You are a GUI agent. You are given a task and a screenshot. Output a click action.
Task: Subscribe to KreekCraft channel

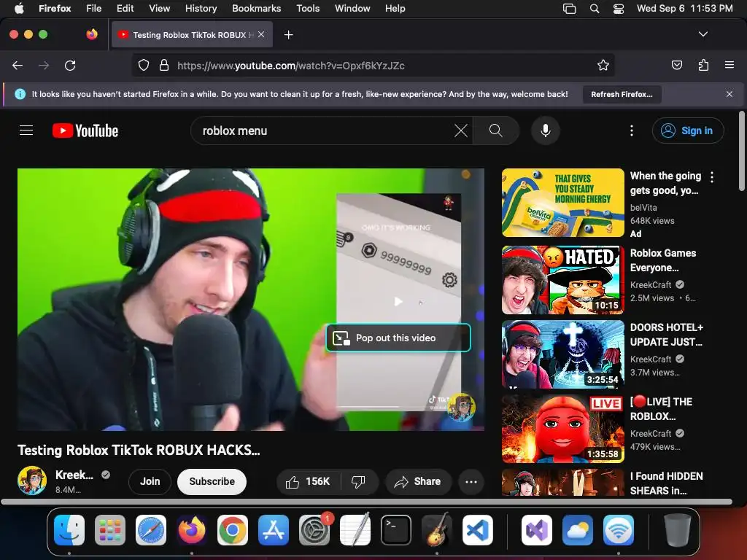pyautogui.click(x=212, y=481)
